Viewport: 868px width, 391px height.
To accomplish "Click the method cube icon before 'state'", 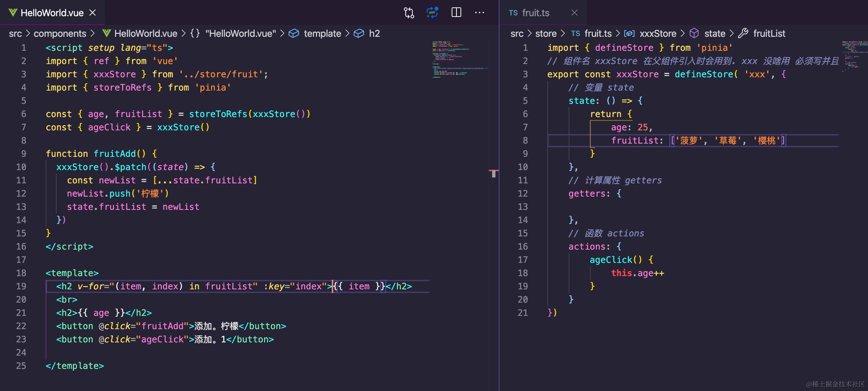I will [x=694, y=34].
